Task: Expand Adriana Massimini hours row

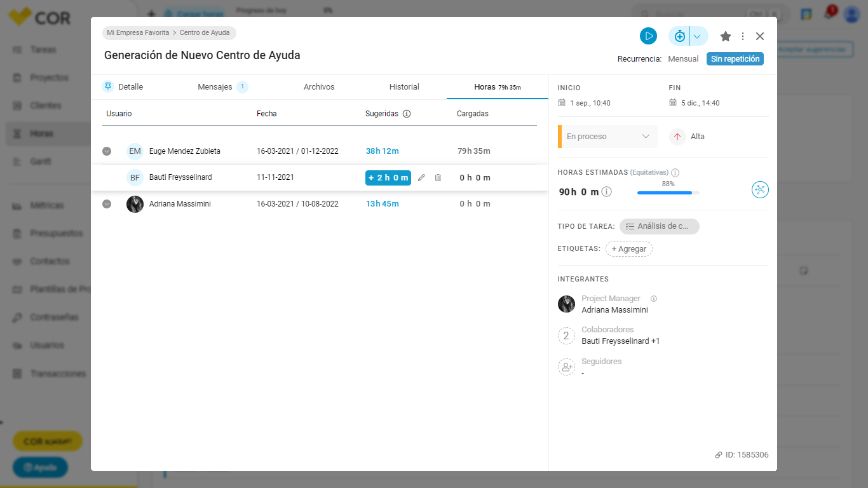Action: click(x=107, y=204)
